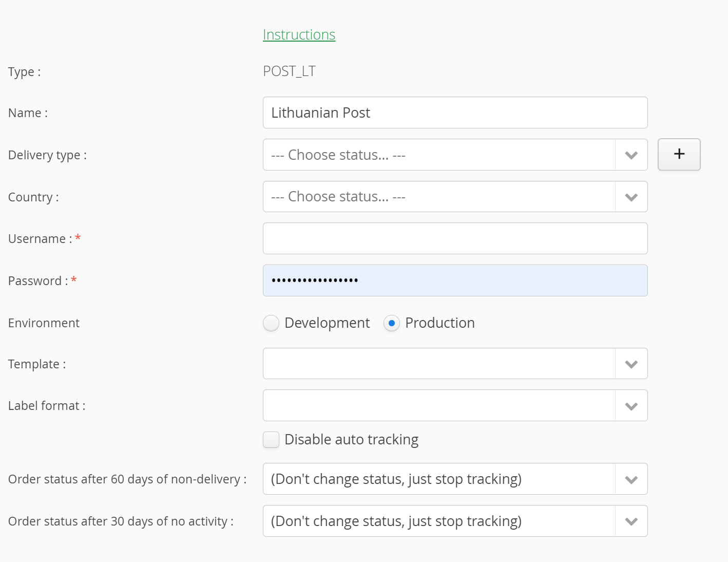
Task: Open the 30 days no activity dropdown
Action: click(439, 521)
